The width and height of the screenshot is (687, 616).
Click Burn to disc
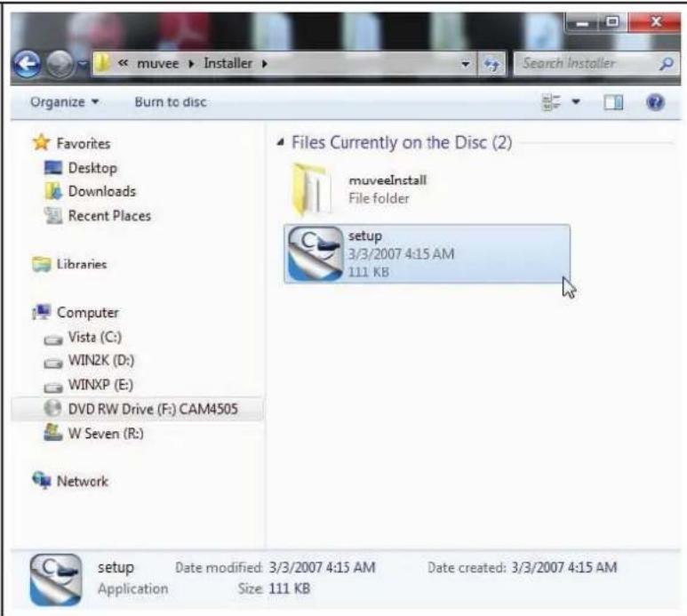[x=171, y=102]
